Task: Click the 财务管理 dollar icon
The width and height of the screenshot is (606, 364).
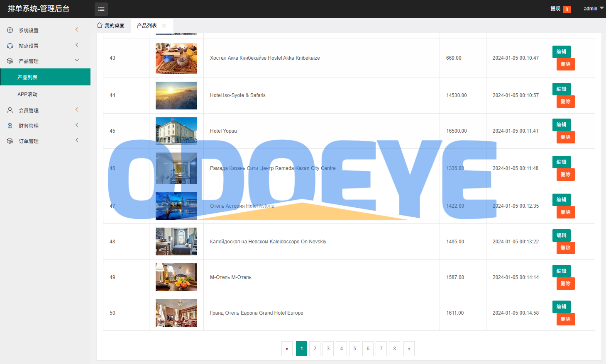Action: 10,126
